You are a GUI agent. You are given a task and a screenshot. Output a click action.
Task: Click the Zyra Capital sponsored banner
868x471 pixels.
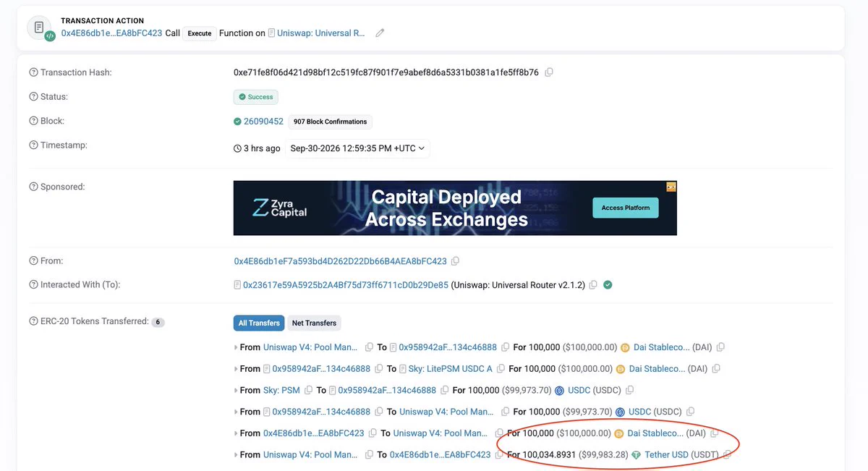tap(455, 208)
